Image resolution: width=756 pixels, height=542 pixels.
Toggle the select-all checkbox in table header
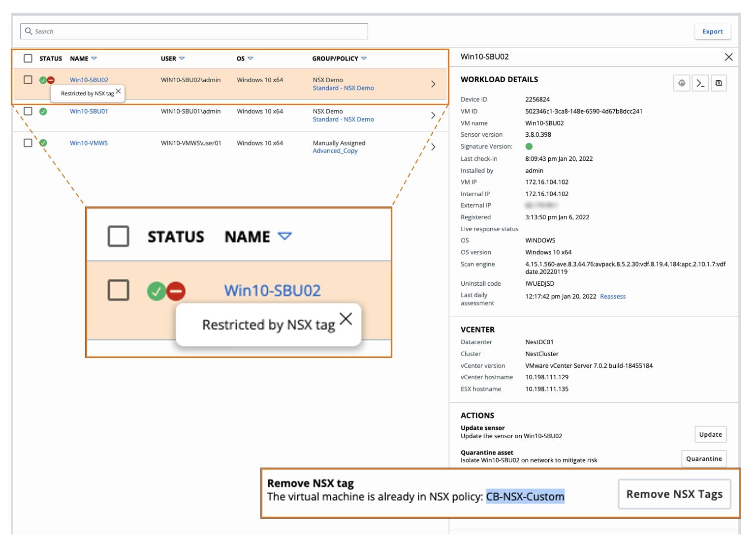pos(28,59)
